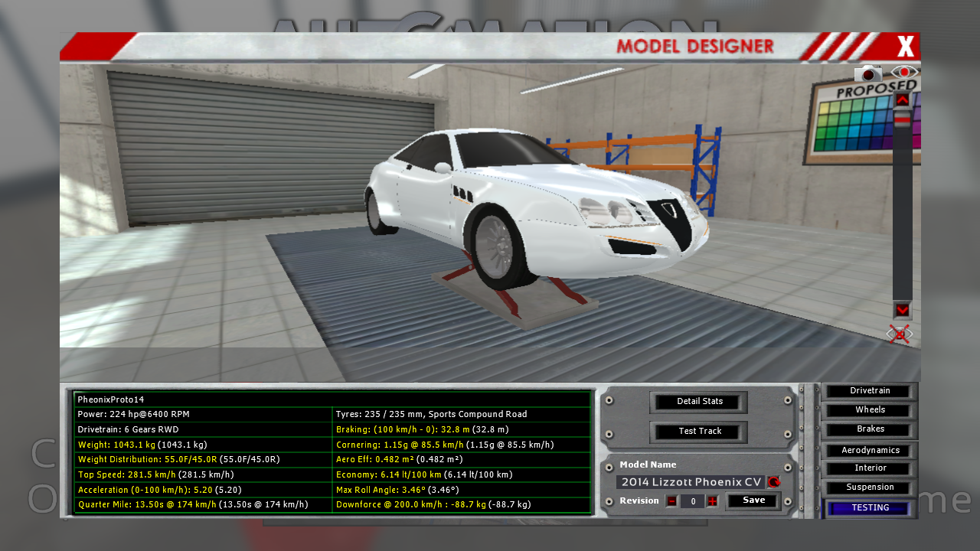Select the Interior tab
The width and height of the screenshot is (980, 551).
pos(870,468)
